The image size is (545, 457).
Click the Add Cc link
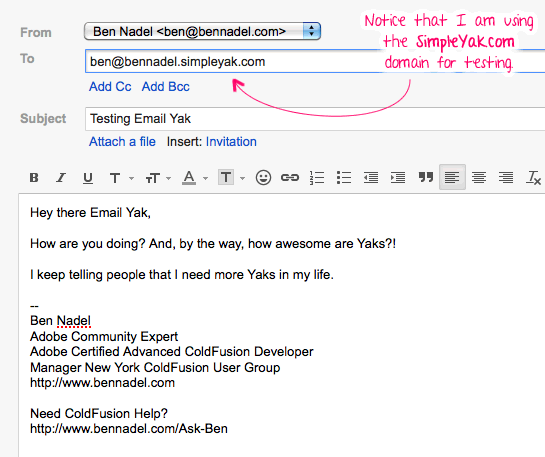[110, 87]
